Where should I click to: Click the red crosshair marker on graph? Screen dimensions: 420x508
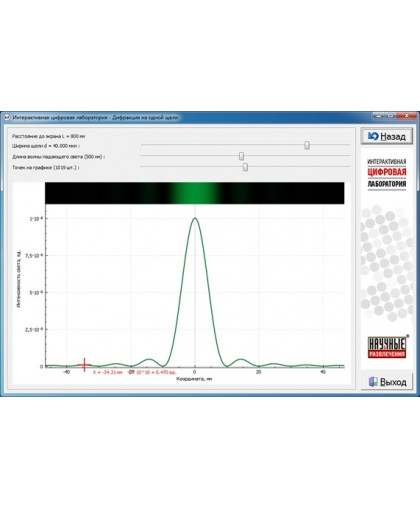[x=85, y=365]
